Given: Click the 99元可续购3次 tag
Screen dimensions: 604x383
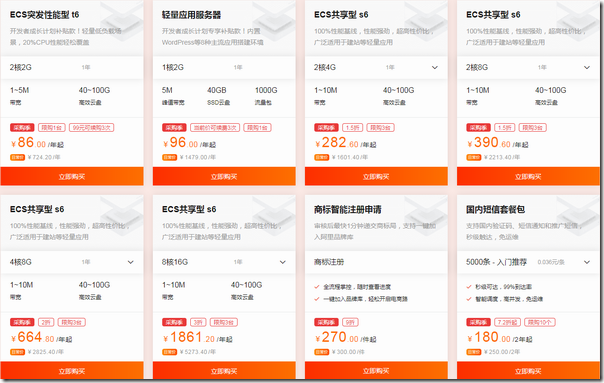Looking at the screenshot, I should 92,128.
